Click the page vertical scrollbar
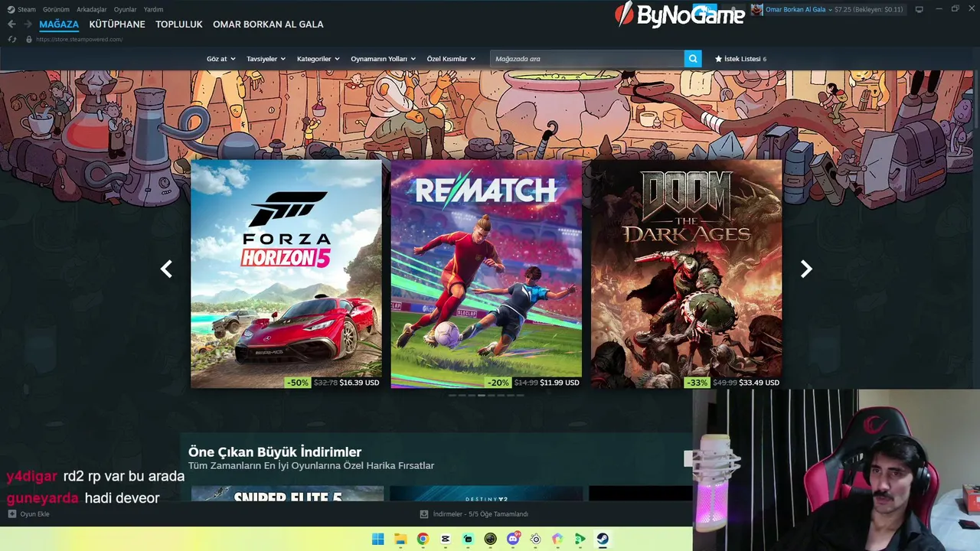Screen dimensions: 980x551 coord(975,99)
